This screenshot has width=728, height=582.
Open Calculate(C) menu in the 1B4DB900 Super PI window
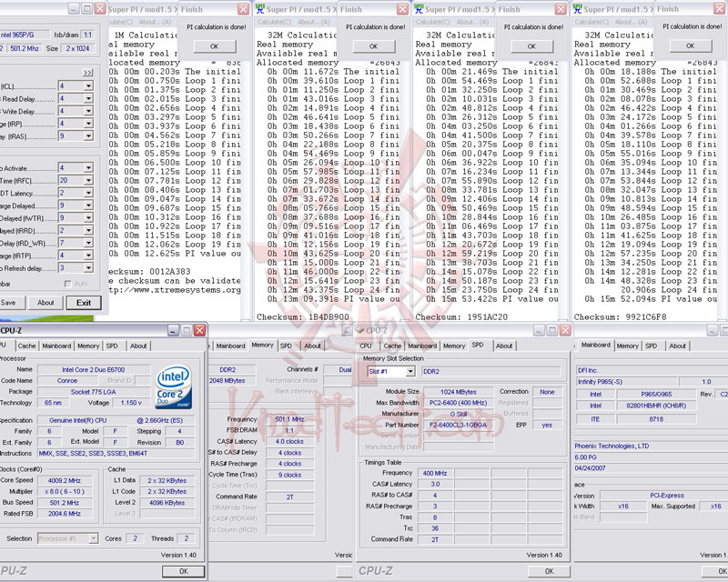click(275, 22)
